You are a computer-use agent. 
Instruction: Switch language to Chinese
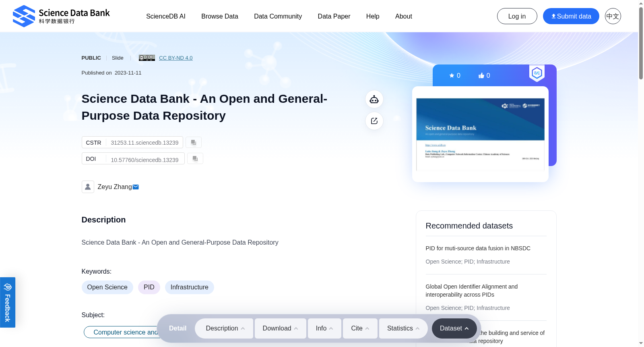pos(613,16)
